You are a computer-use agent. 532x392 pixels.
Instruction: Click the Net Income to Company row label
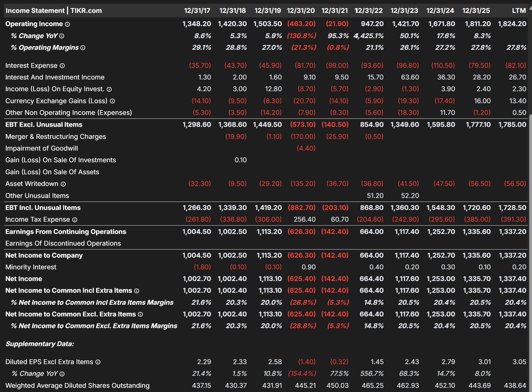[x=44, y=255]
